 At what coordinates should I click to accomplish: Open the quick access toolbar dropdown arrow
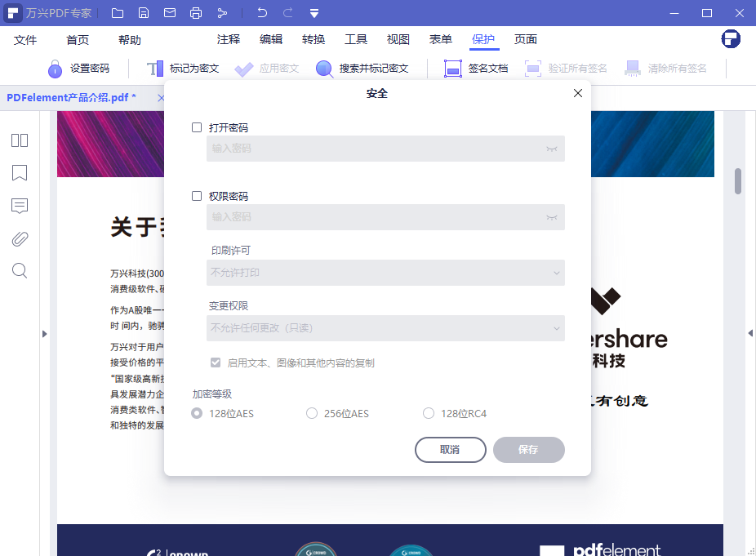pos(314,13)
